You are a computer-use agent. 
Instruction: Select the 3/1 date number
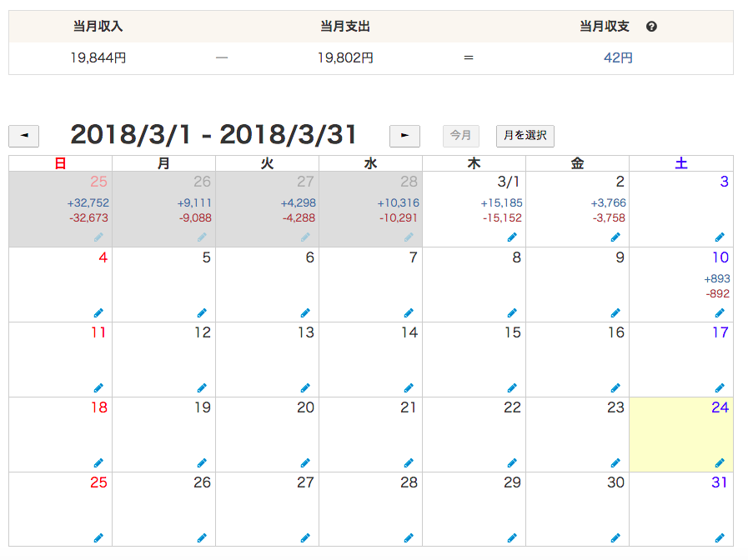pos(509,182)
